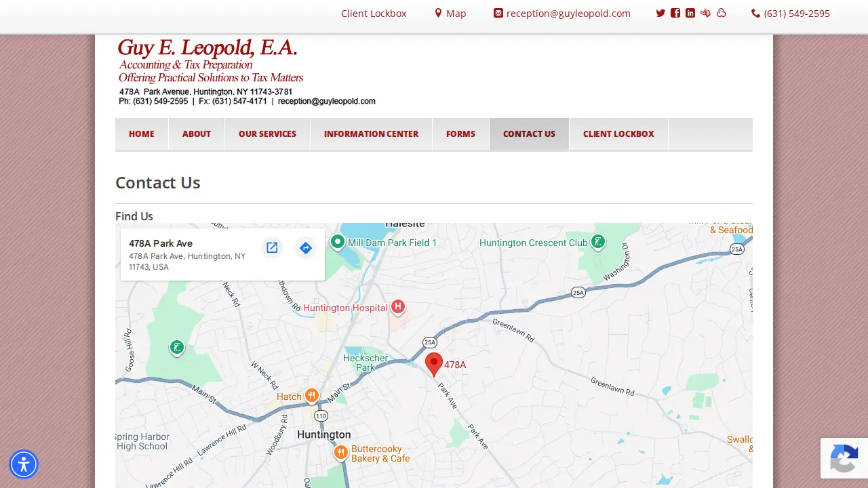Click the phone icon in top bar

pyautogui.click(x=755, y=14)
